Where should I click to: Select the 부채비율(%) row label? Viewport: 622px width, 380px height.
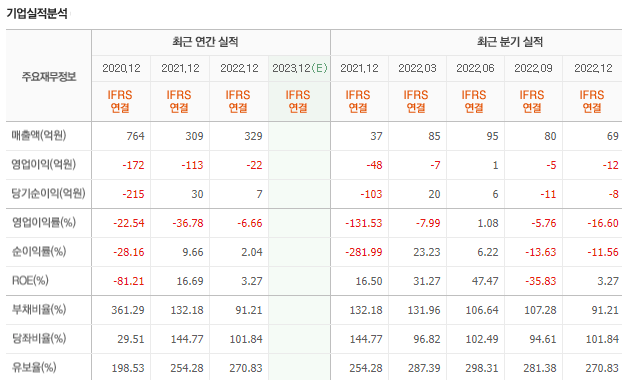(39, 309)
